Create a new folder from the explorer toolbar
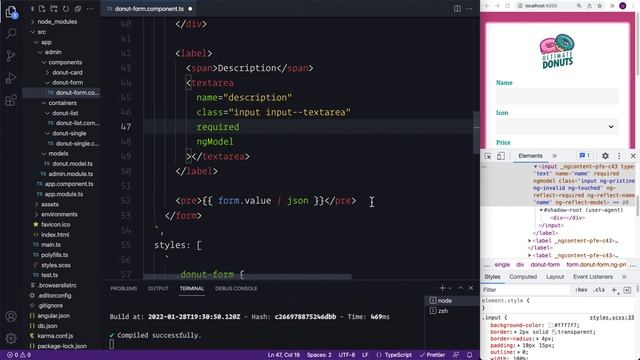The height and width of the screenshot is (360, 640). pos(54,9)
